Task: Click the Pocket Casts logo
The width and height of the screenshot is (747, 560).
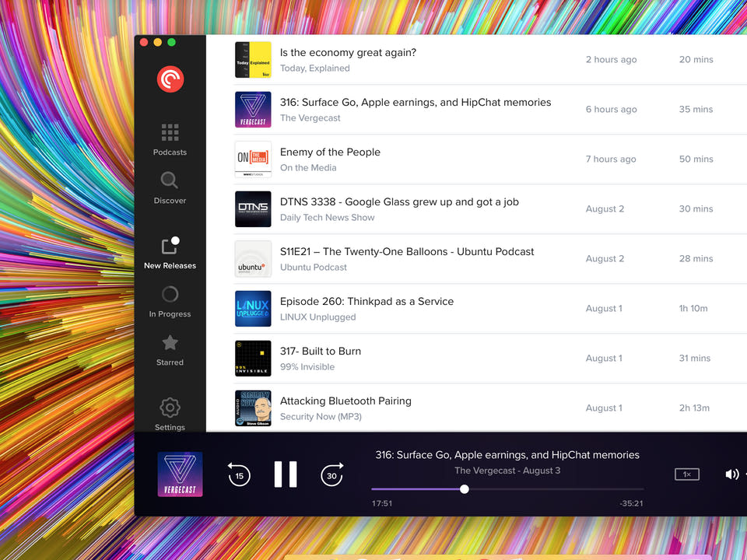Action: point(170,78)
